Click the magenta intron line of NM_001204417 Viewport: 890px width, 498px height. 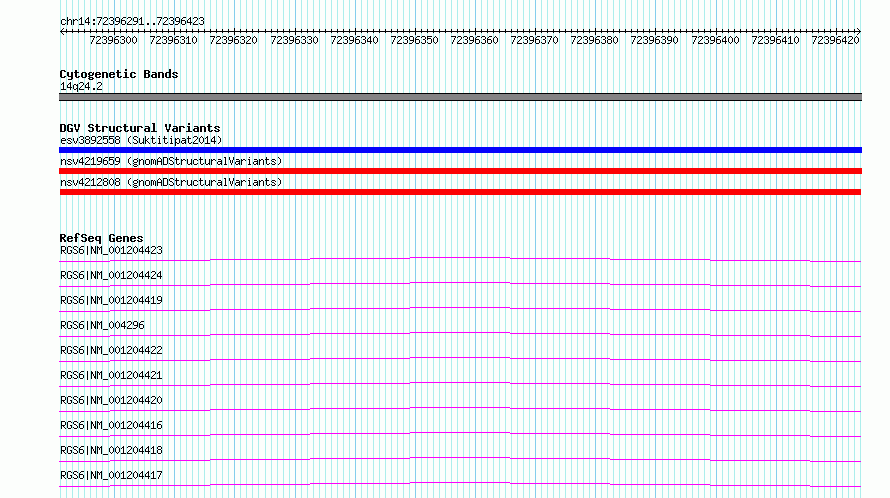click(x=460, y=483)
